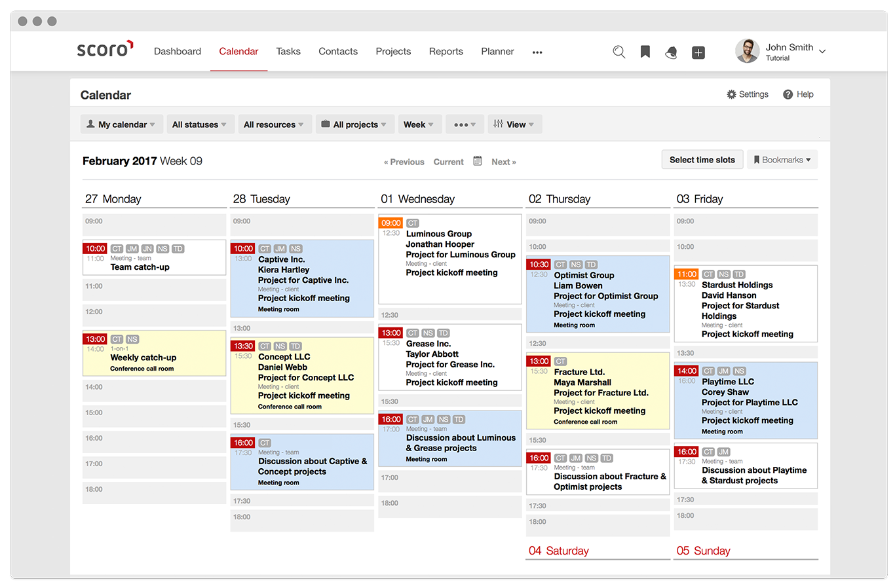
Task: Open the Captive Inc. kickoff meeting
Action: pos(302,279)
